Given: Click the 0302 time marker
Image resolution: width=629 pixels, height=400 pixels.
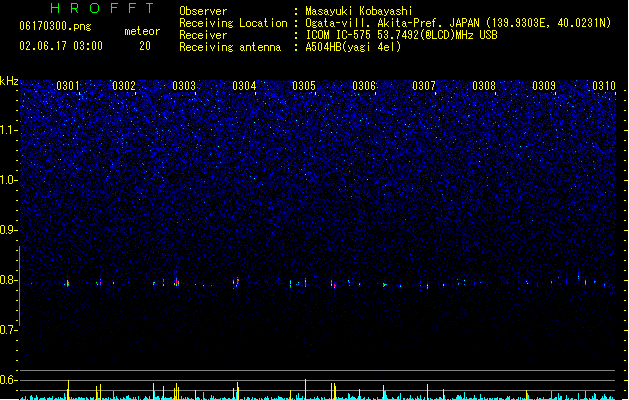Looking at the screenshot, I should coord(124,86).
